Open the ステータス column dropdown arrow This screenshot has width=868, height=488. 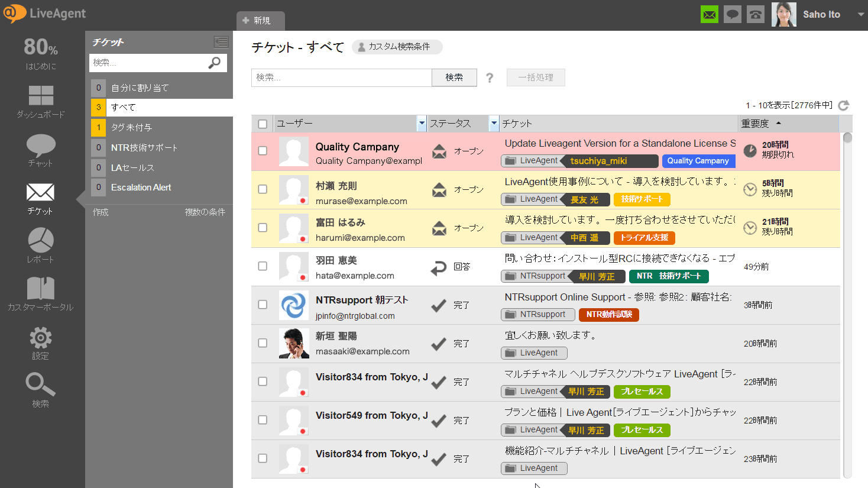coord(494,124)
